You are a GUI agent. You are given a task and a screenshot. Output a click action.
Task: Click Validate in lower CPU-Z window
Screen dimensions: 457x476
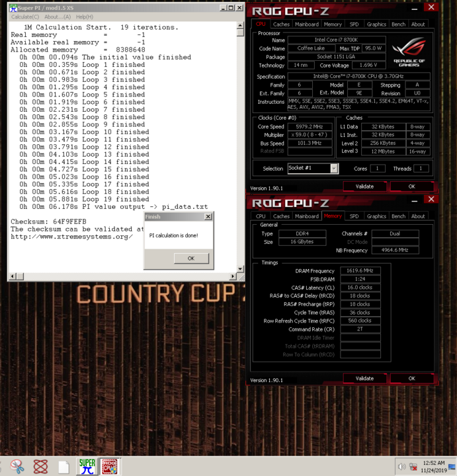point(364,378)
